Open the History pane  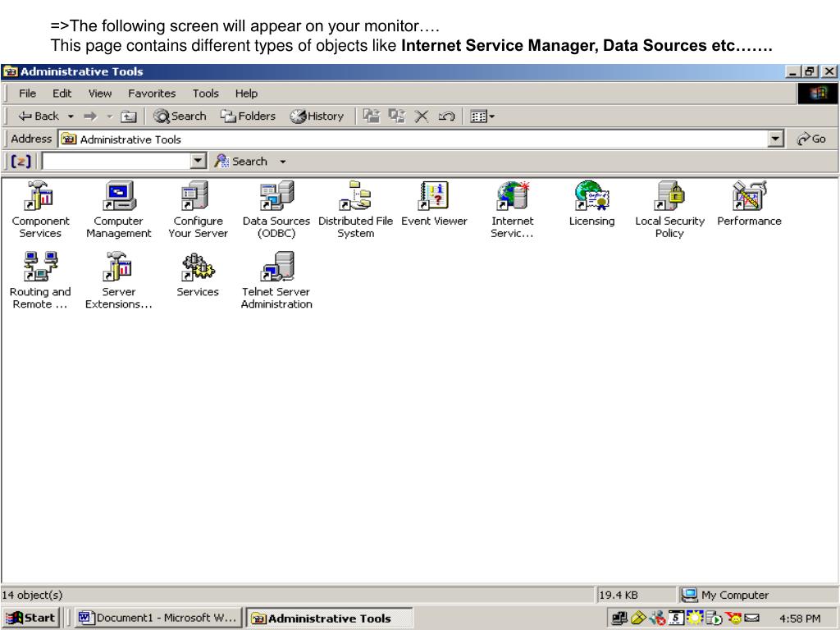(317, 116)
